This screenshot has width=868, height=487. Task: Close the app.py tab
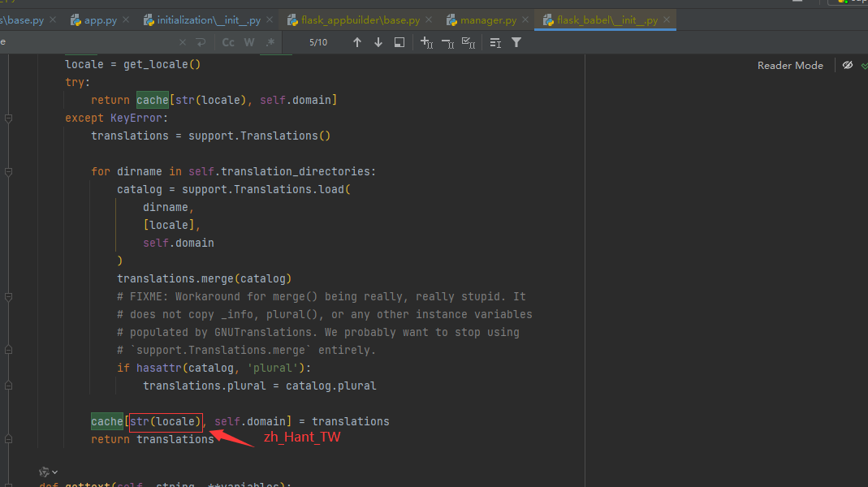(126, 20)
